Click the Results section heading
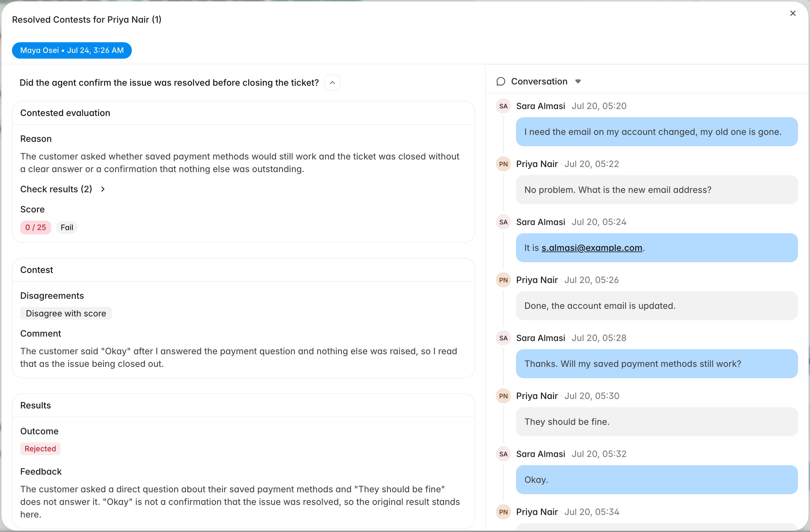This screenshot has height=532, width=810. 35,406
